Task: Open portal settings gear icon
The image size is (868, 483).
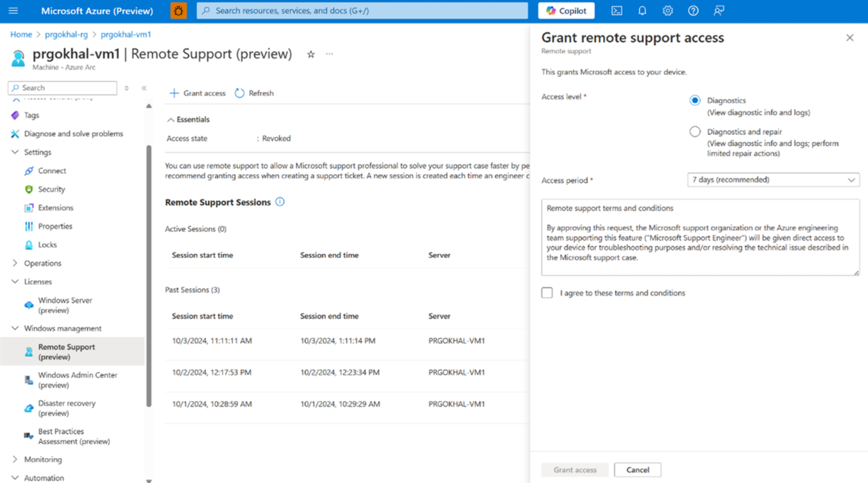Action: [x=667, y=11]
